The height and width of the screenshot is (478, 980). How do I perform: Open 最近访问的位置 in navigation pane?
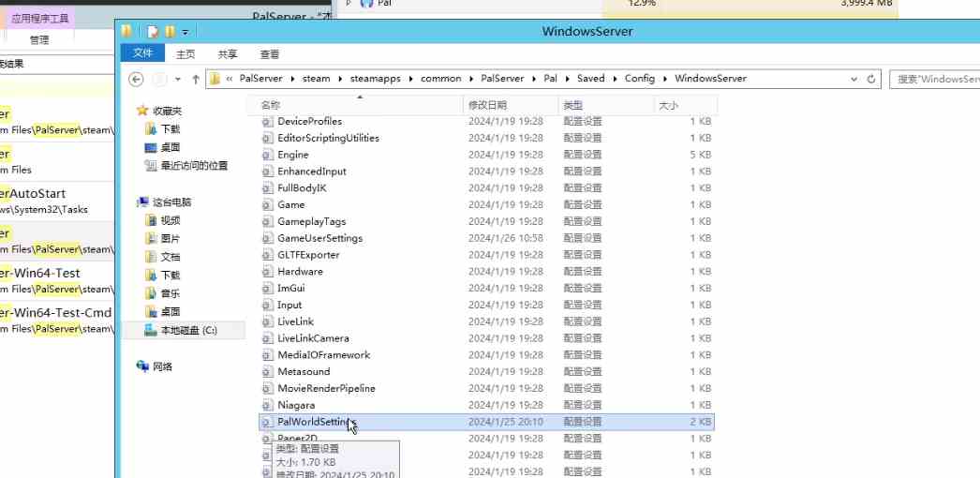pos(194,166)
